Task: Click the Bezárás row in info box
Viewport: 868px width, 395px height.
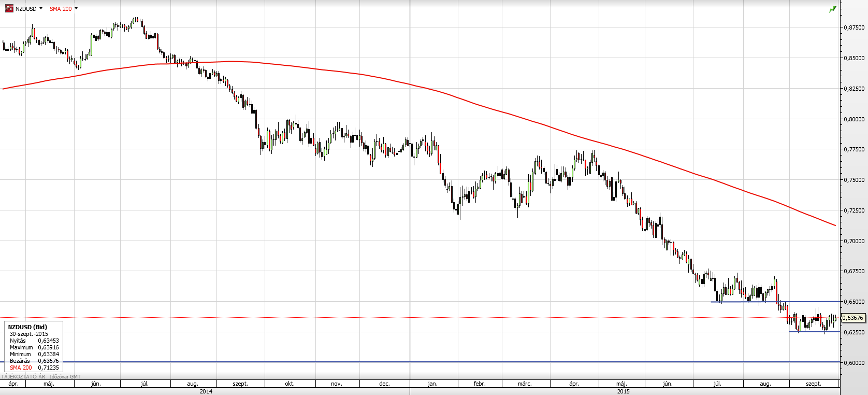Action: [x=34, y=361]
